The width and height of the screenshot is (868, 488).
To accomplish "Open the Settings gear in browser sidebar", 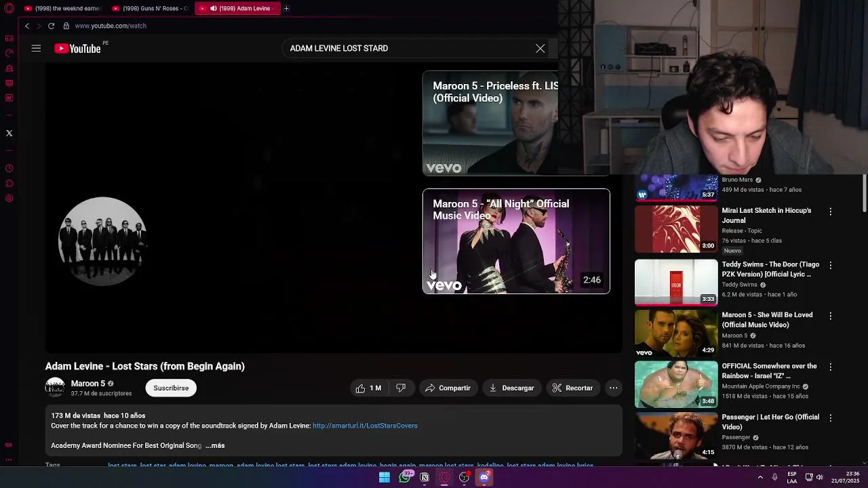I will click(9, 198).
